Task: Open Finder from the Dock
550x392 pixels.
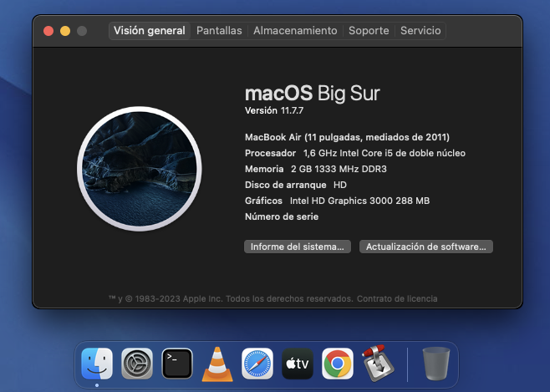Action: click(97, 364)
